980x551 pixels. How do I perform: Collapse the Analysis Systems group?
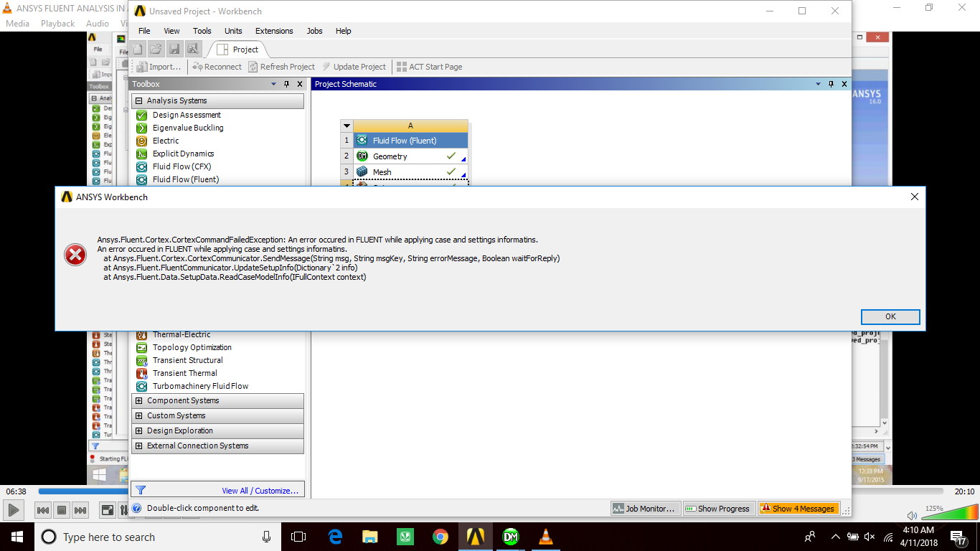[x=139, y=101]
